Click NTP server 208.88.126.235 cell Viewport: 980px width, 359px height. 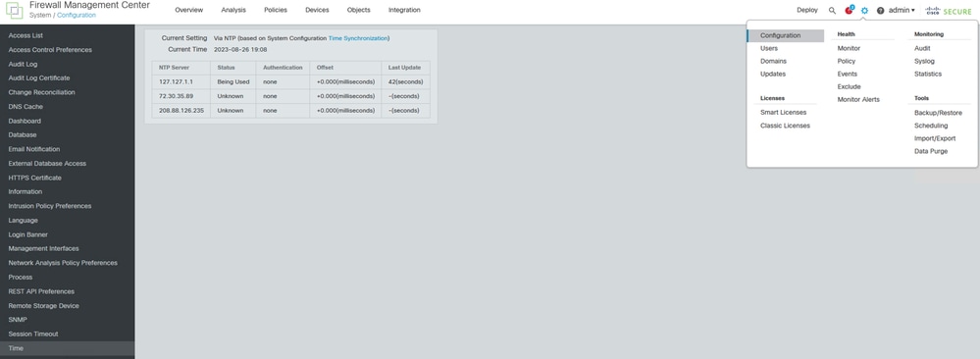point(181,111)
